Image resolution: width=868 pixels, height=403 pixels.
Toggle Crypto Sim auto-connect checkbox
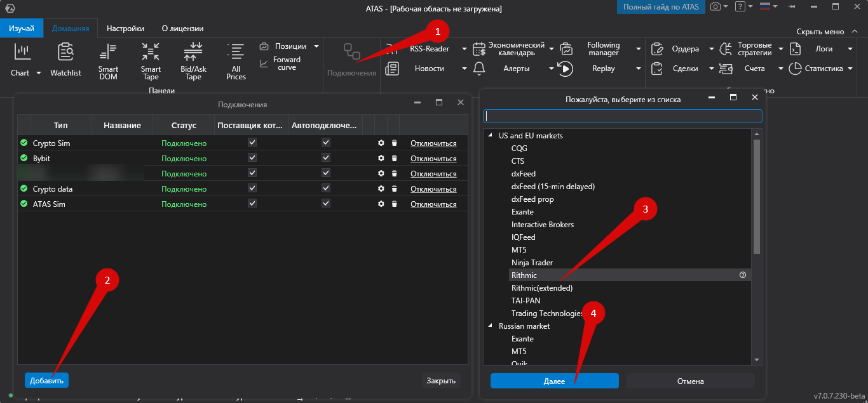click(x=326, y=143)
